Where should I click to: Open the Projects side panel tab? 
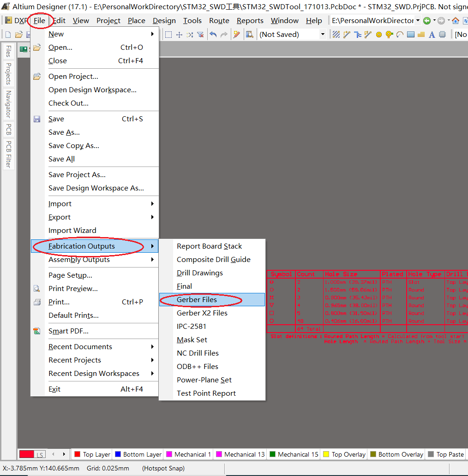[8, 74]
